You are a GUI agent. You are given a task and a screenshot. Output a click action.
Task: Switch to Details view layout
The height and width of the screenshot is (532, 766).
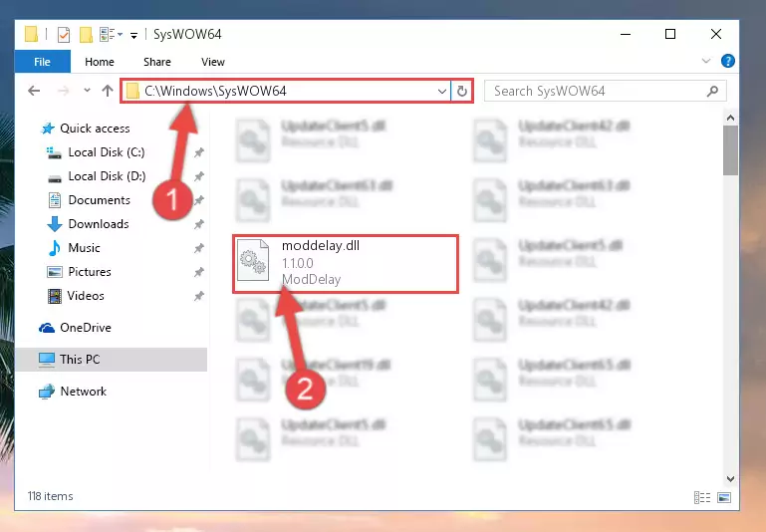click(702, 498)
